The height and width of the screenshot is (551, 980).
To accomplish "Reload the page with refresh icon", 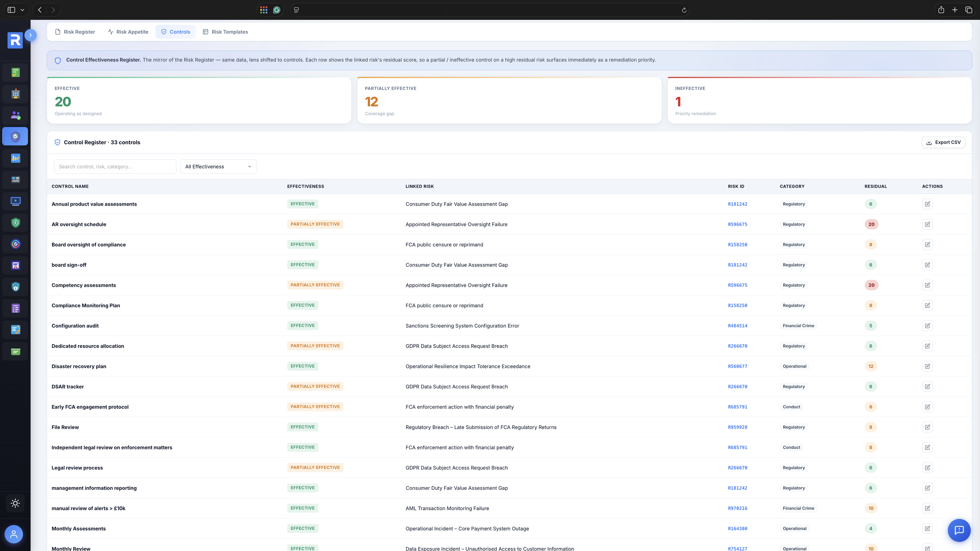I will coord(684,10).
